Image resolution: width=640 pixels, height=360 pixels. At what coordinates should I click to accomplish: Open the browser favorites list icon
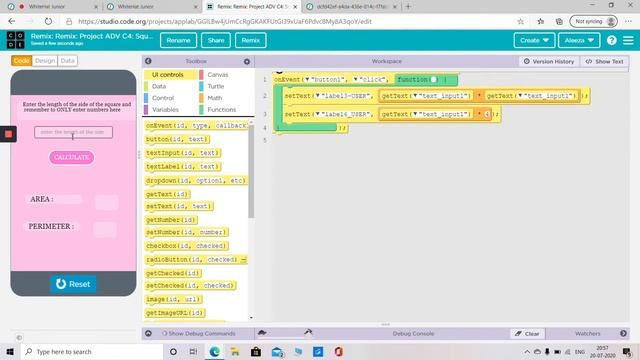point(540,21)
